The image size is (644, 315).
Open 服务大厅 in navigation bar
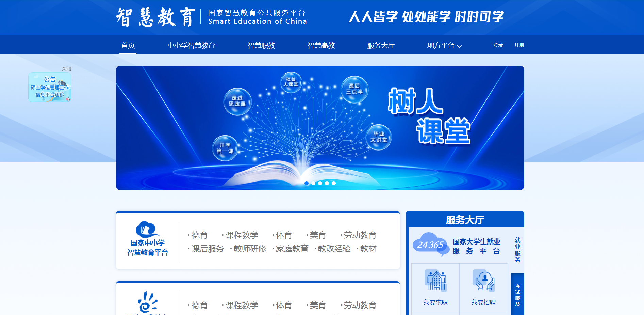pos(381,45)
